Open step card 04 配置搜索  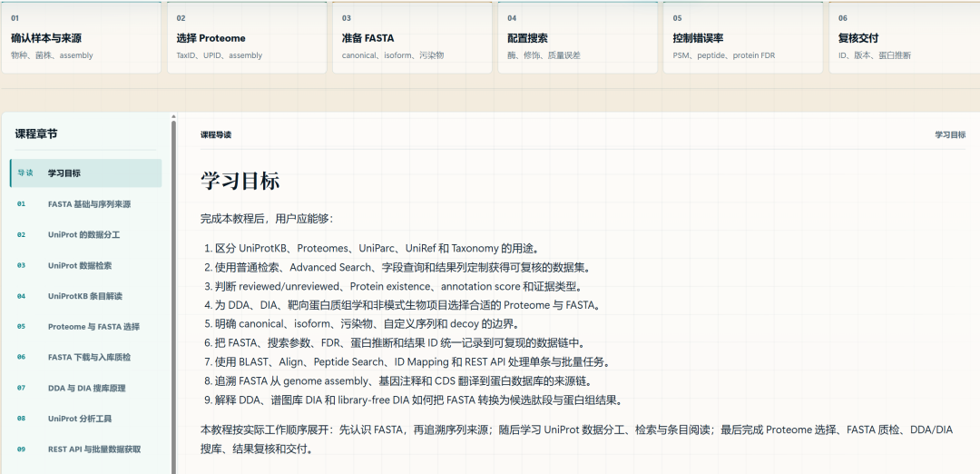(x=577, y=37)
